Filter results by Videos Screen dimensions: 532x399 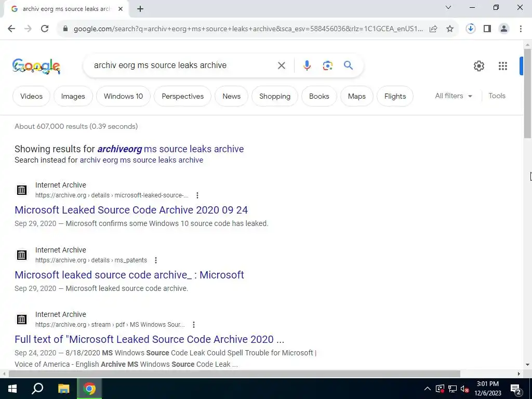31,96
